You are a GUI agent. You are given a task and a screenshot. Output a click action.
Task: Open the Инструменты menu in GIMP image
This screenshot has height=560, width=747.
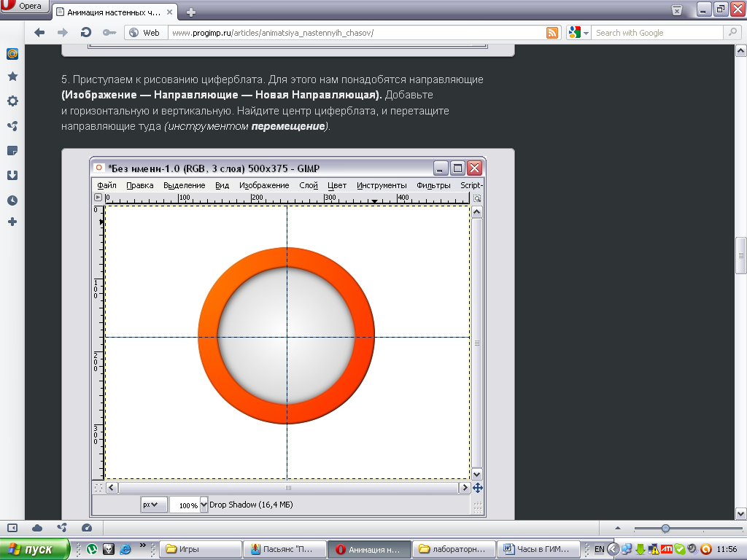click(x=382, y=185)
